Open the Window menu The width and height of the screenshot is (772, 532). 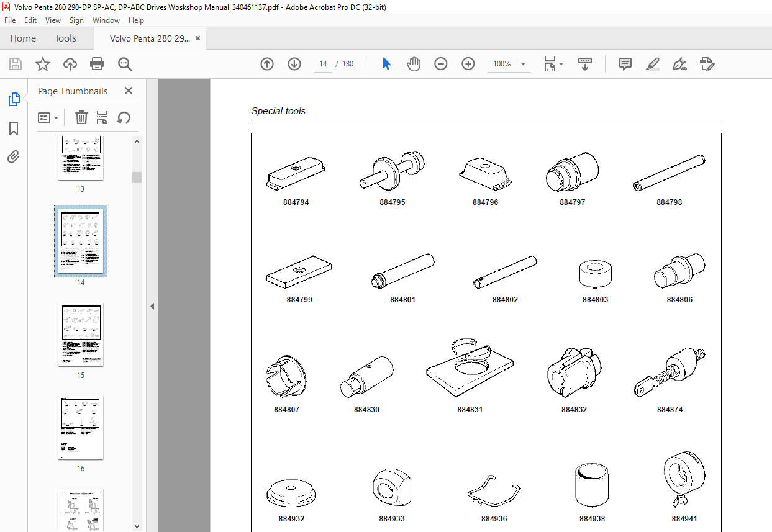[x=106, y=20]
